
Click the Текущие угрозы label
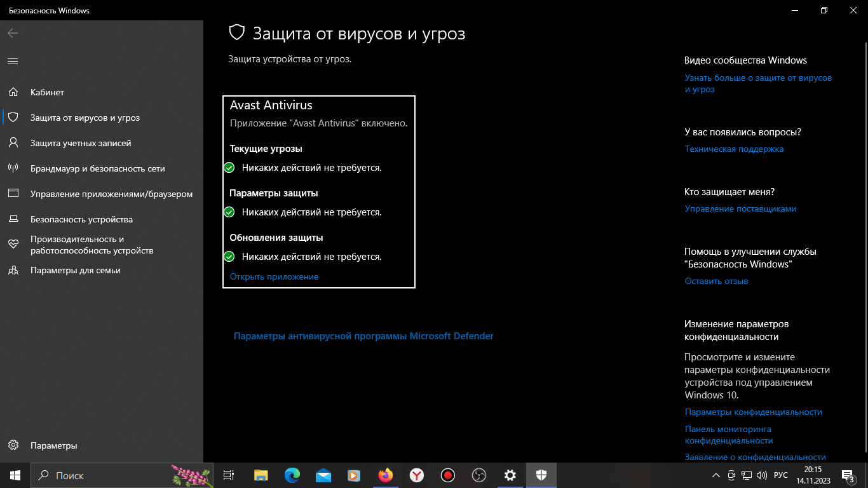coord(266,149)
